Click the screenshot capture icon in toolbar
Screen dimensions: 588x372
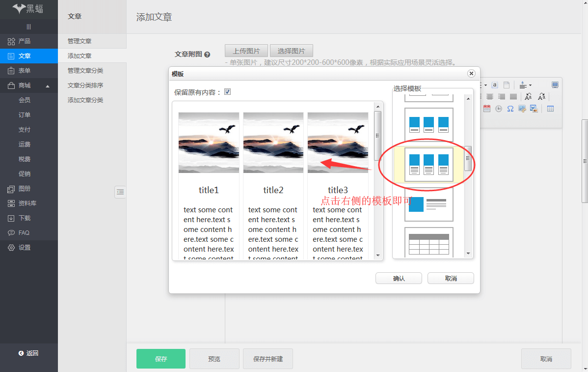[x=522, y=109]
